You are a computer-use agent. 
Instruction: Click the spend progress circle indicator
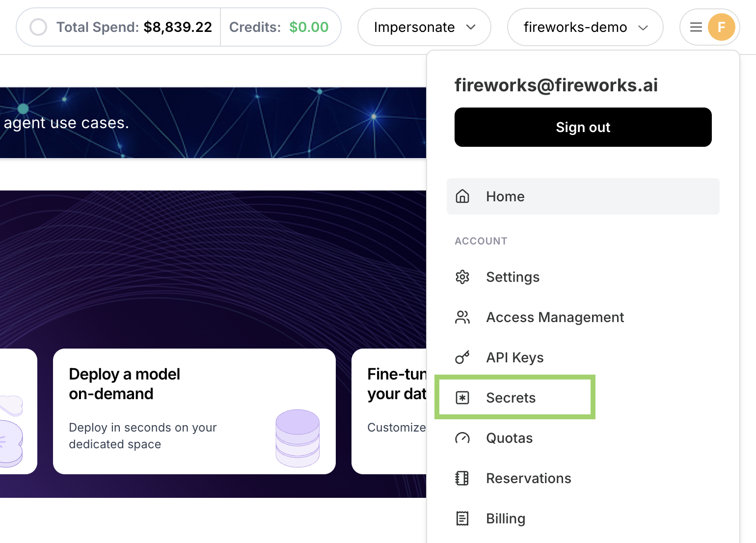coord(38,27)
